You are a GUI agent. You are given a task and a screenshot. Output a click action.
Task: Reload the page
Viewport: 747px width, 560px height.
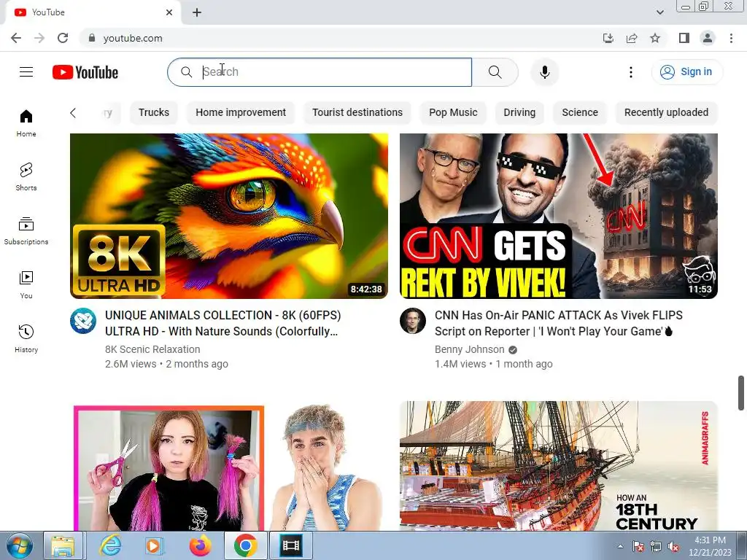(63, 38)
